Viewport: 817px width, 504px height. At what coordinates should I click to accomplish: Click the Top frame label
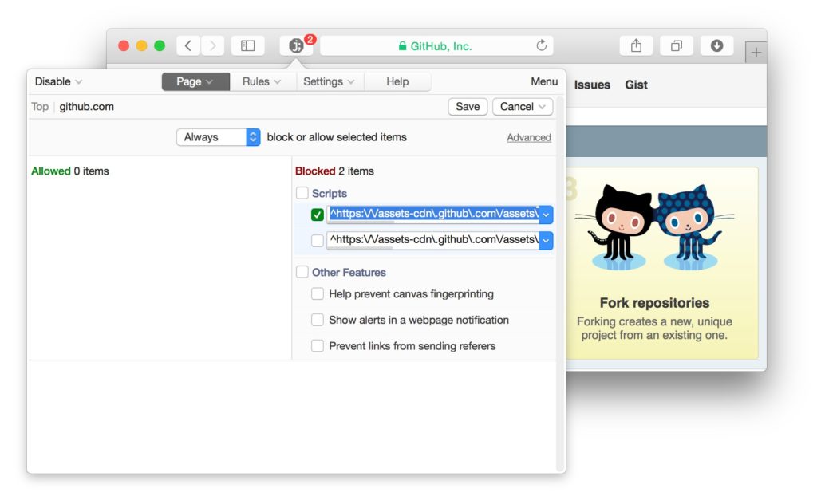click(40, 107)
